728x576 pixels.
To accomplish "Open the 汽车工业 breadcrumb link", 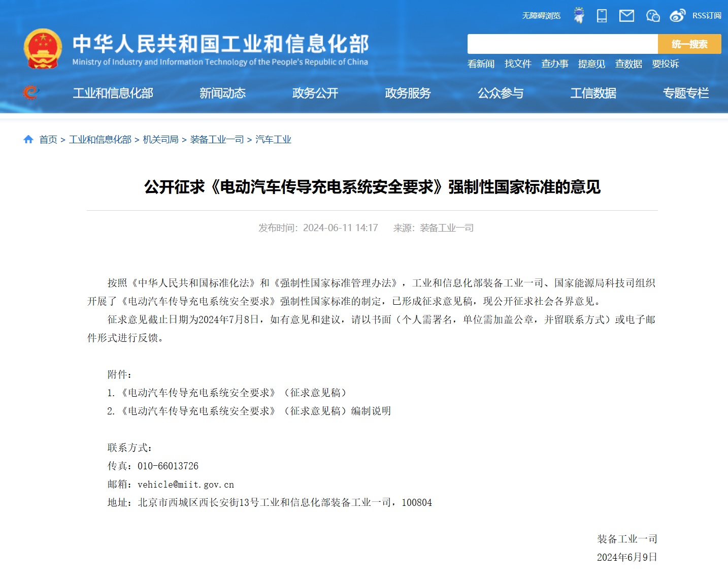I will click(275, 139).
